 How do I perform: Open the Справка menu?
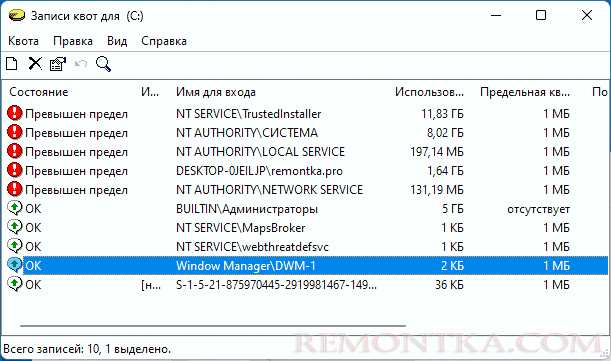pyautogui.click(x=164, y=41)
